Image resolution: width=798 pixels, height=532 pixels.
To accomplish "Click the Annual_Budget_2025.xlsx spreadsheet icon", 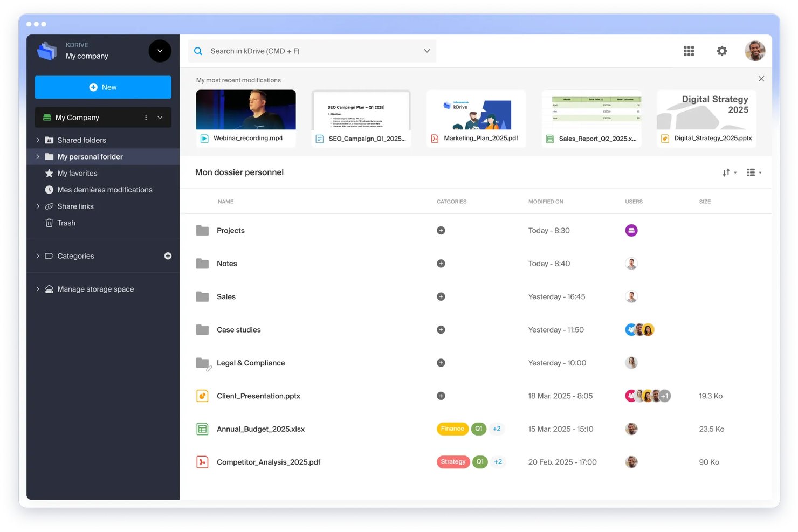I will click(x=202, y=429).
